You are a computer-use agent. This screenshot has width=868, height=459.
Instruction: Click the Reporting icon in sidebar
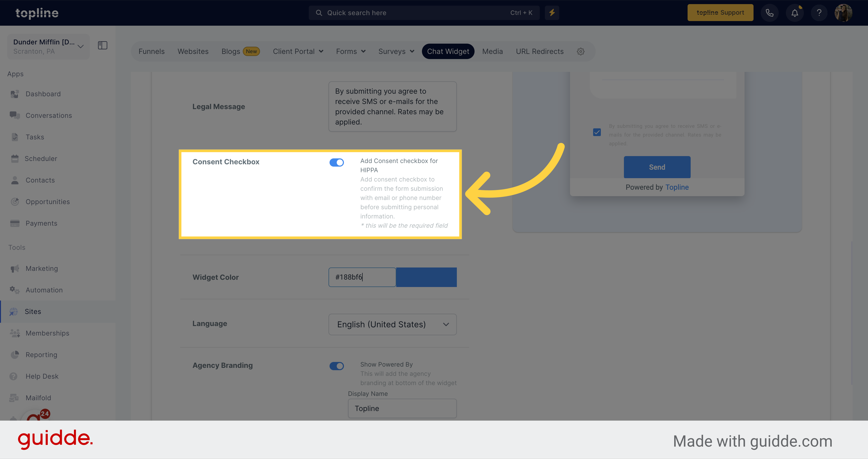tap(15, 355)
